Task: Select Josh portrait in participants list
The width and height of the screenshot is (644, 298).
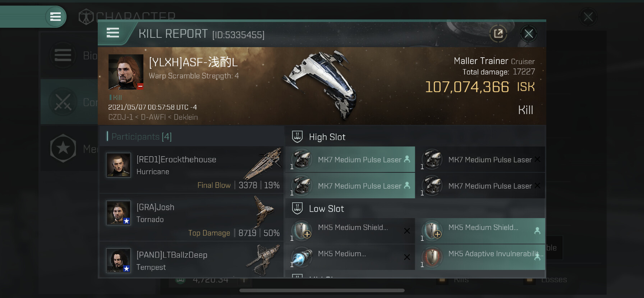Action: point(119,213)
